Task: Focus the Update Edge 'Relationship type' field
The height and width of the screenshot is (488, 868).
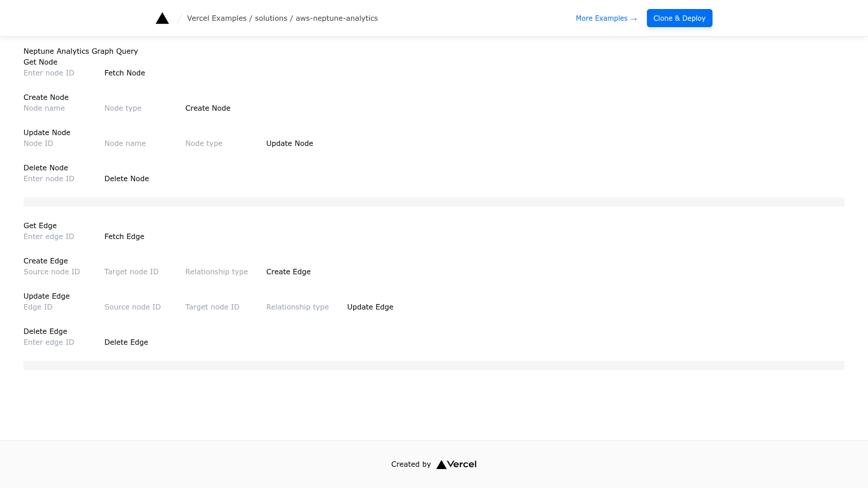Action: point(307,307)
